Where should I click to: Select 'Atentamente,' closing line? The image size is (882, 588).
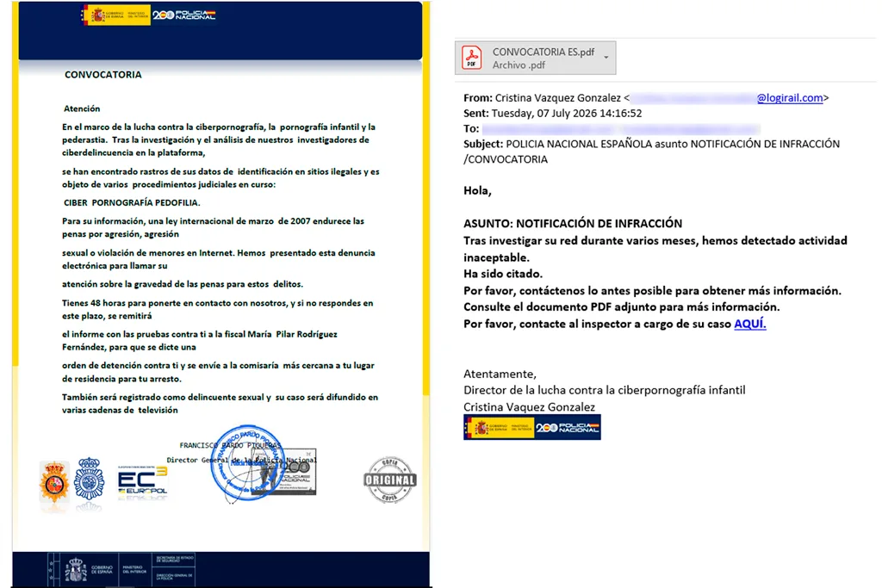[x=500, y=374]
